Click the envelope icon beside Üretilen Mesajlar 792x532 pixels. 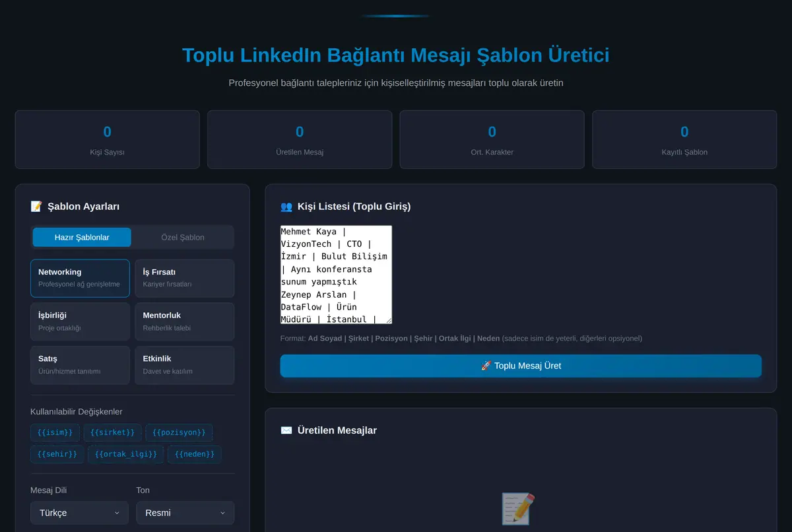[x=286, y=430]
